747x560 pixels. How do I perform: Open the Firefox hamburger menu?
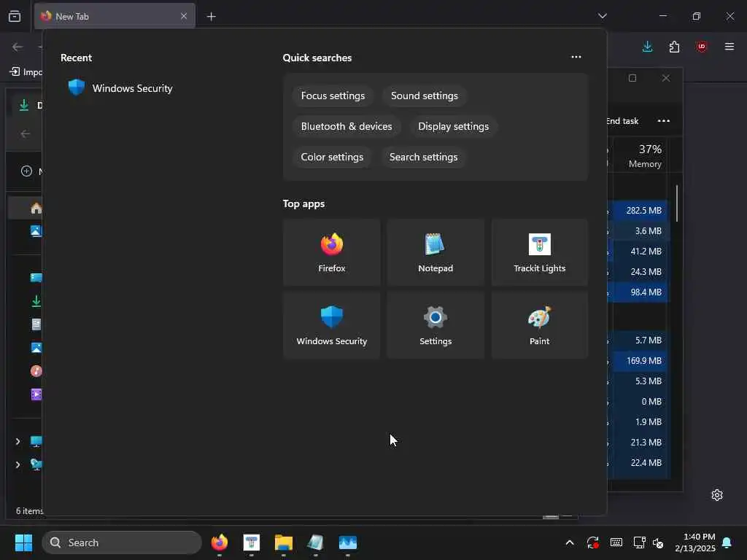[729, 47]
